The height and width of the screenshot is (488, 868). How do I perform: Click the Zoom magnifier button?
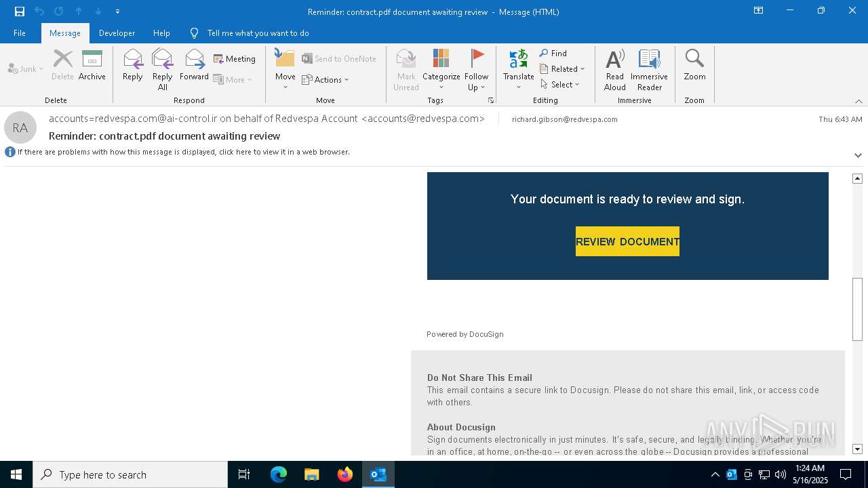click(x=695, y=65)
